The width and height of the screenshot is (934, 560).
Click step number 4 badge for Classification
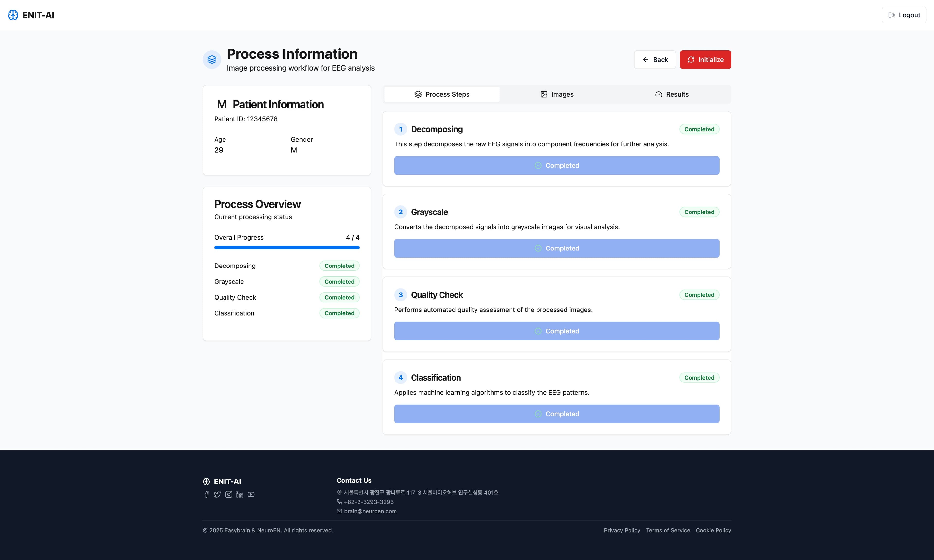[x=400, y=378]
